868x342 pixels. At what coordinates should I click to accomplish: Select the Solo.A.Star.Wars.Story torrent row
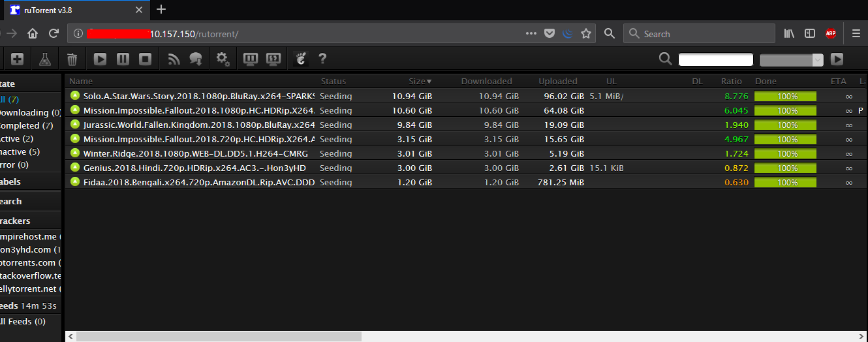(466, 96)
